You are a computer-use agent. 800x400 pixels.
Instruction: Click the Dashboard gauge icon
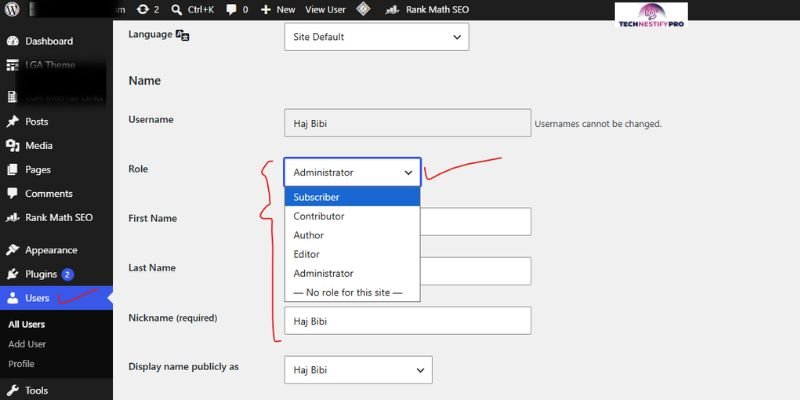[x=12, y=41]
